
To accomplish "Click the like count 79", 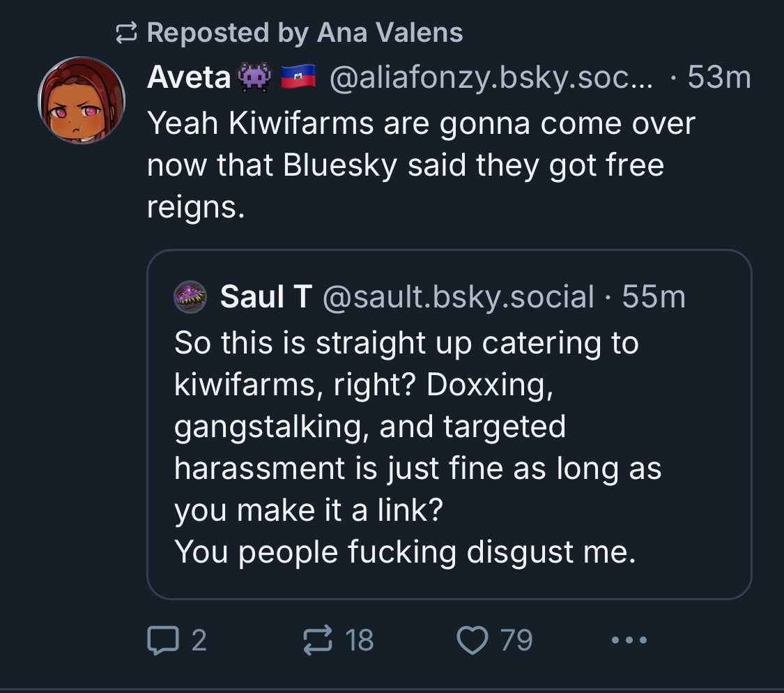I will 516,640.
